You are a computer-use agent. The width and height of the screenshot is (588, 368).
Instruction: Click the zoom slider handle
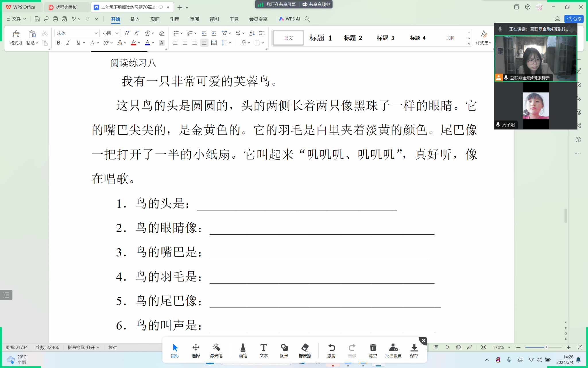[x=546, y=347]
